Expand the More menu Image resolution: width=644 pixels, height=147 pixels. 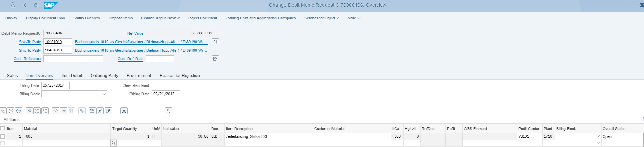tap(354, 18)
